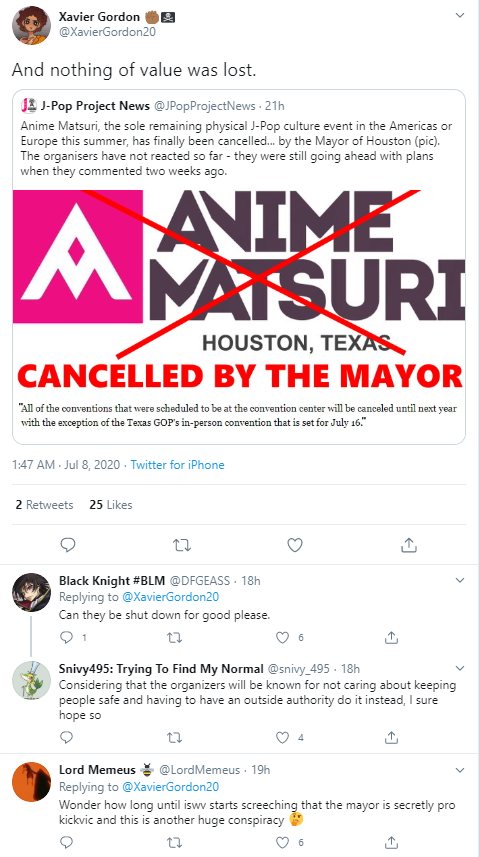Open the main tweet's options chevron

point(460,15)
